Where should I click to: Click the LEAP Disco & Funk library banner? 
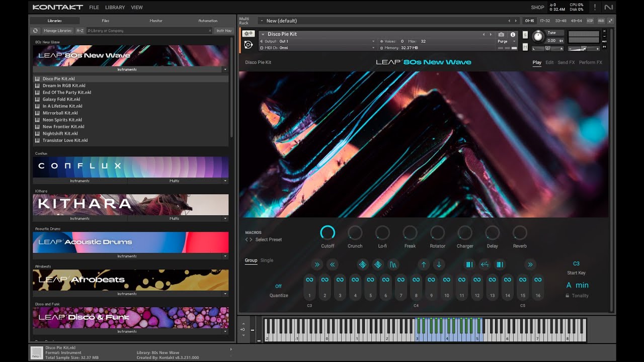[x=131, y=317]
